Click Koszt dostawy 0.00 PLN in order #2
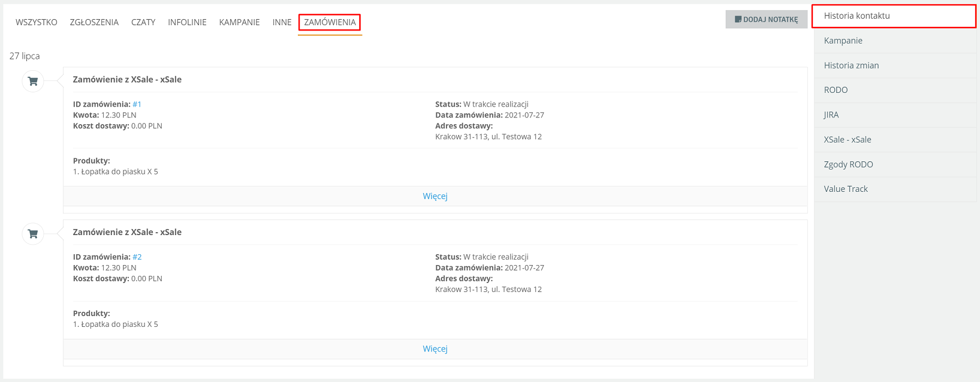This screenshot has width=980, height=382. point(117,279)
